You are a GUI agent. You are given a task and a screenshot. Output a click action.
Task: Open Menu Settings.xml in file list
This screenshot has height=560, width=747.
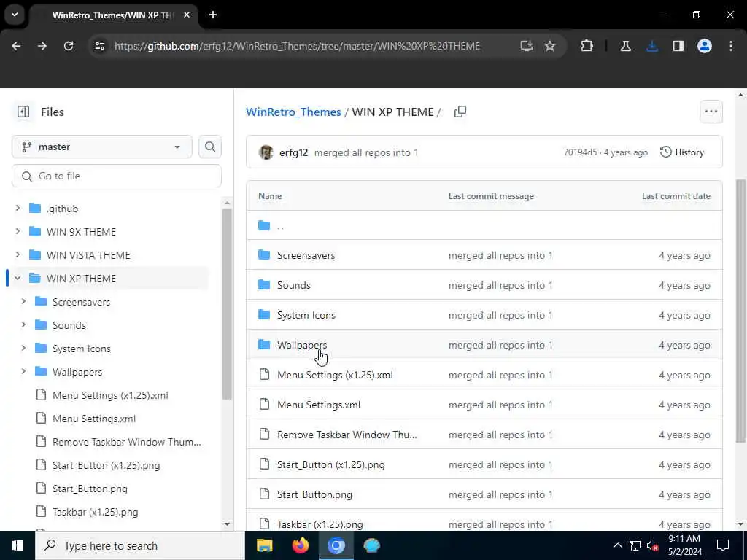coord(319,405)
